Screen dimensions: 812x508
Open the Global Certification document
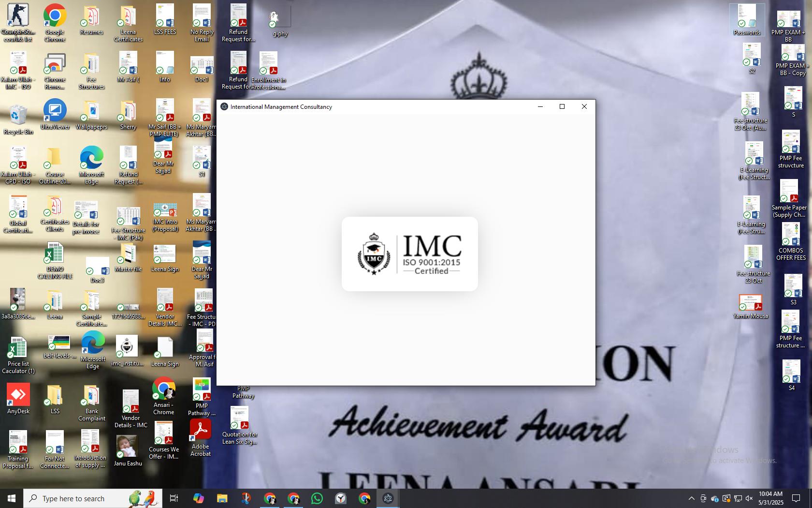tap(18, 214)
